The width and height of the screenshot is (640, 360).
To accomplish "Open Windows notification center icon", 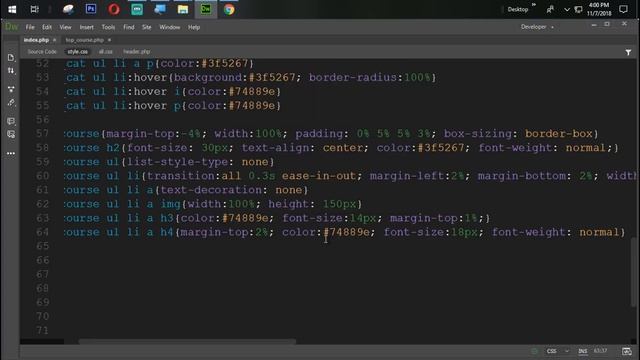I will (x=623, y=9).
